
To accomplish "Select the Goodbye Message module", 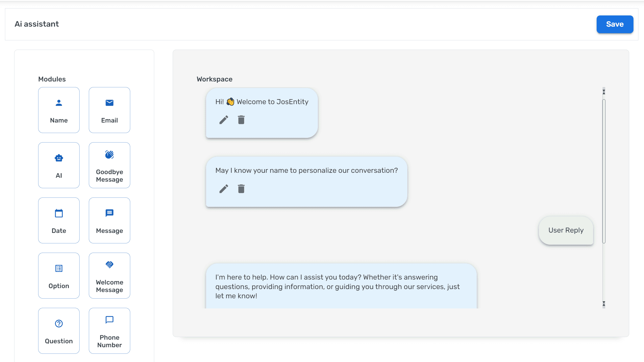I will (x=109, y=165).
